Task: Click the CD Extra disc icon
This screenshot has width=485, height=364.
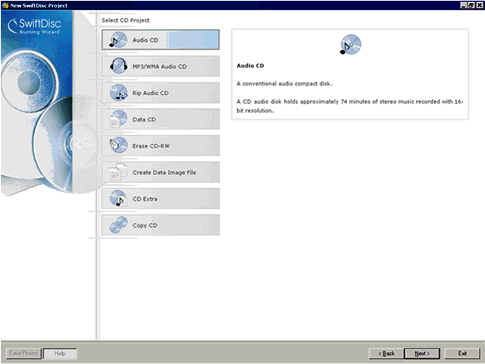Action: [118, 198]
